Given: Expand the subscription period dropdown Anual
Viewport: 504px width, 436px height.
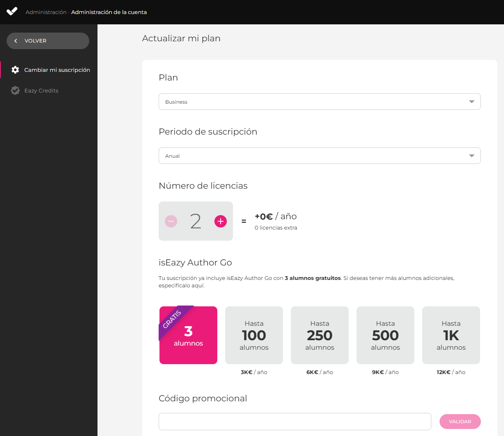Looking at the screenshot, I should 314,156.
